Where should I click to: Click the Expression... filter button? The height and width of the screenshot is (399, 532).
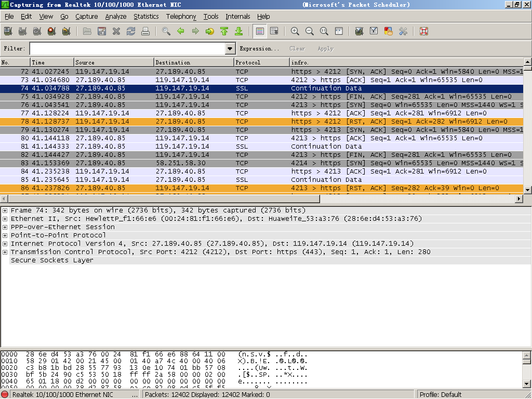(259, 48)
